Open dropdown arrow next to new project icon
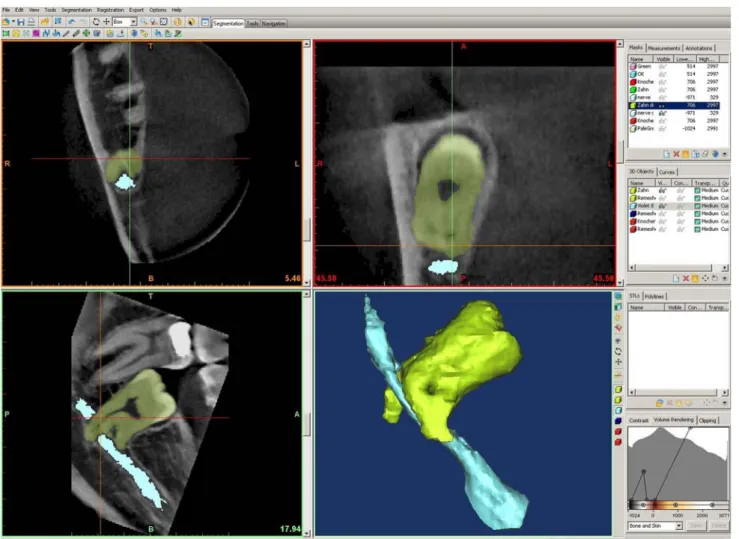The height and width of the screenshot is (539, 739). point(14,22)
